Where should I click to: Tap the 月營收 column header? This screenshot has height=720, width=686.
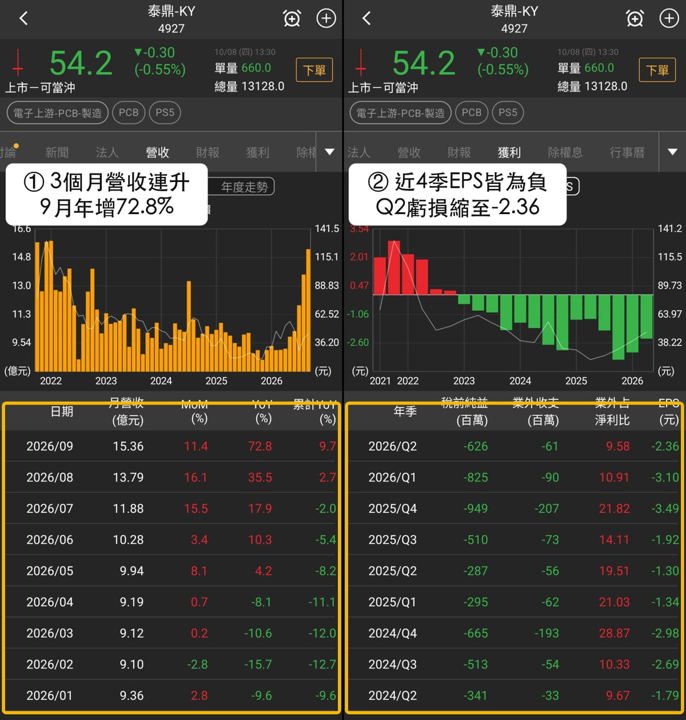click(x=127, y=411)
